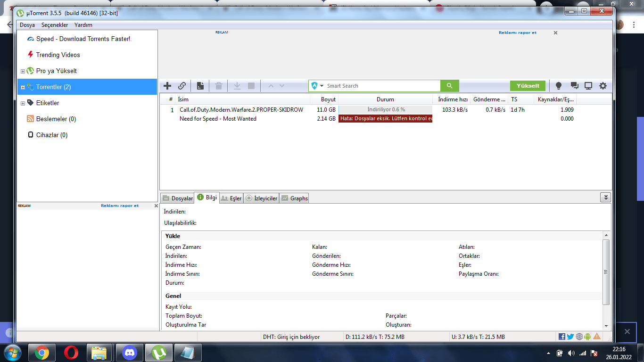Click the green search magnifier button
Viewport: 644px width, 362px height.
(x=450, y=86)
